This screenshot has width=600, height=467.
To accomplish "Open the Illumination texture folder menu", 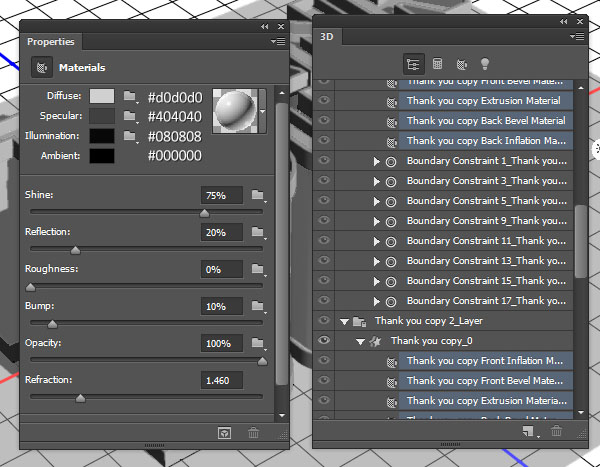I will point(130,136).
